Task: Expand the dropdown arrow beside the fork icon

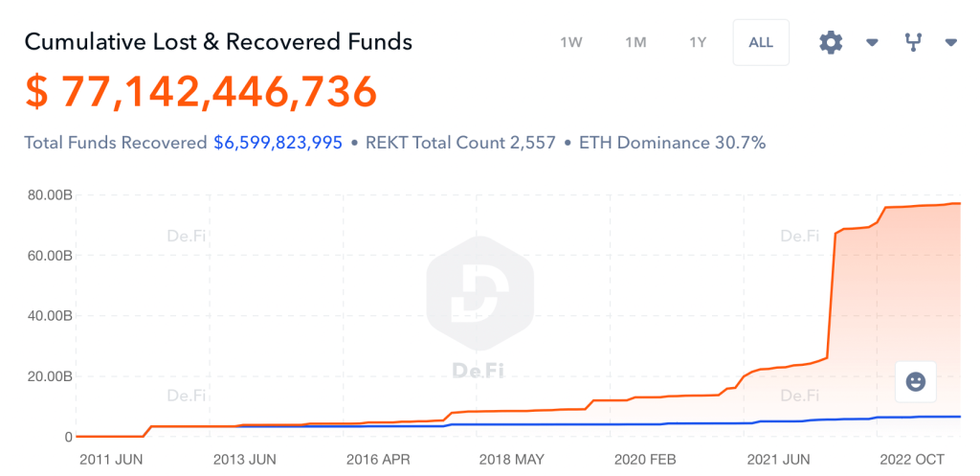Action: click(x=951, y=42)
